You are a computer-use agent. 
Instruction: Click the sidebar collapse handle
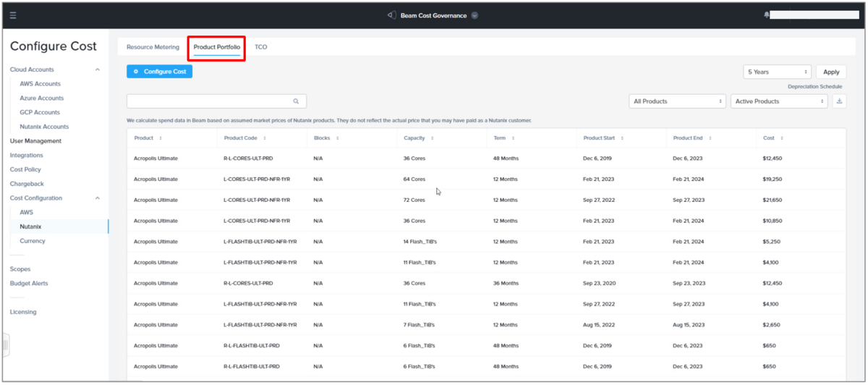point(5,345)
